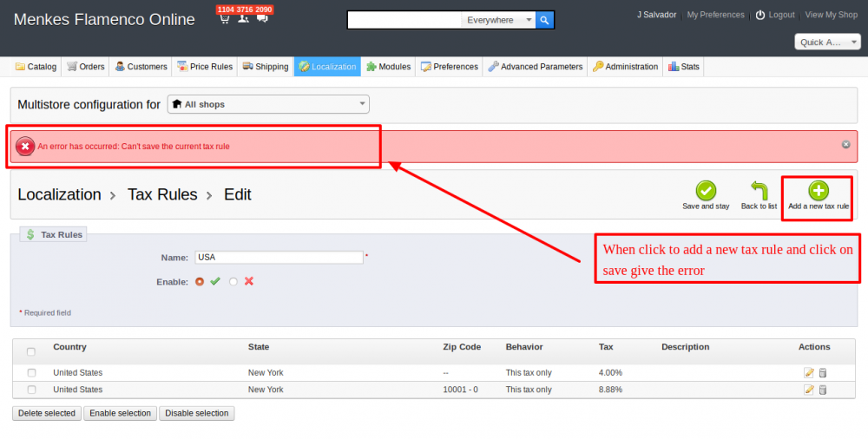Open My Preferences link
Screen dimensions: 868x439
[x=716, y=15]
